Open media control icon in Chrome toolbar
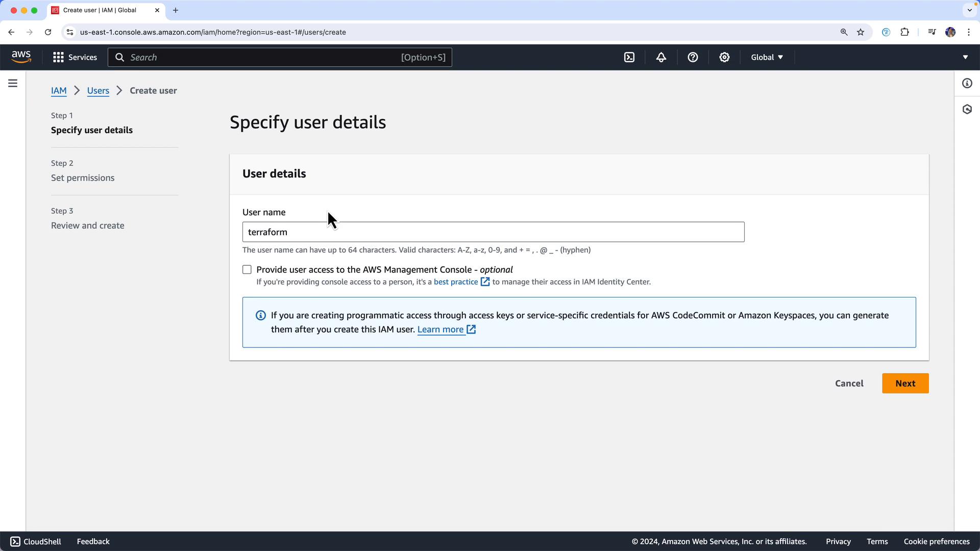The image size is (980, 551). pyautogui.click(x=932, y=32)
